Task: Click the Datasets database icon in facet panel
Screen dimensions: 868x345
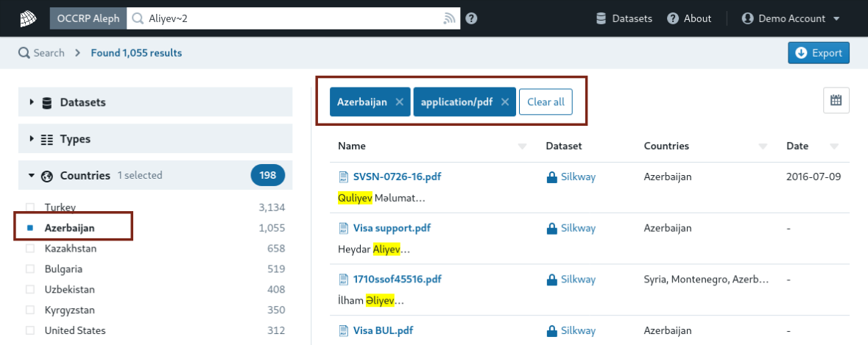Action: coord(47,102)
